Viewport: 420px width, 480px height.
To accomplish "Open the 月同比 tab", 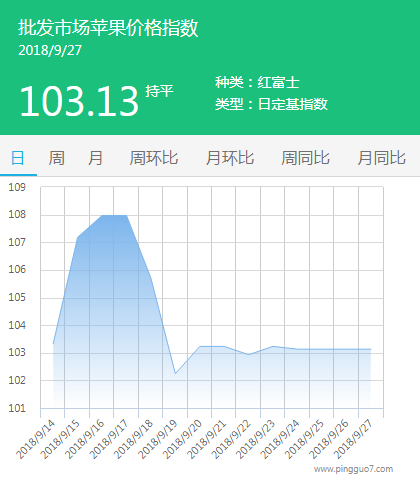I will [x=381, y=158].
